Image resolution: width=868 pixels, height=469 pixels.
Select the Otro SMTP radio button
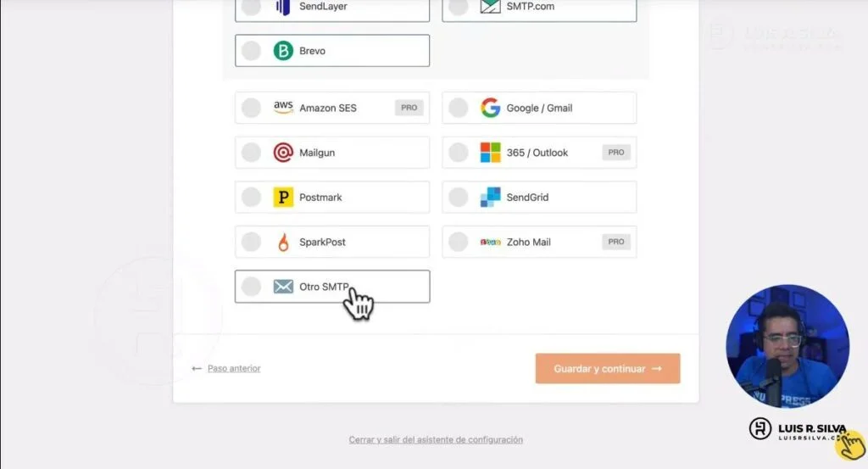[x=251, y=287]
